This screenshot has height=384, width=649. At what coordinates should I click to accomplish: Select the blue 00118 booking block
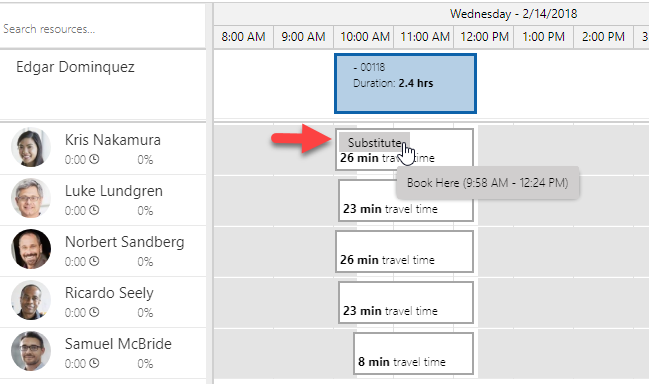[x=405, y=84]
